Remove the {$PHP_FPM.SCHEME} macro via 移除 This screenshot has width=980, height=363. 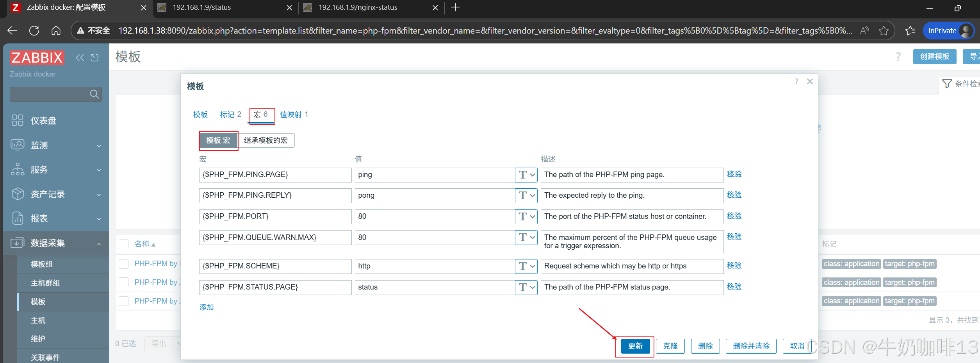click(x=734, y=265)
